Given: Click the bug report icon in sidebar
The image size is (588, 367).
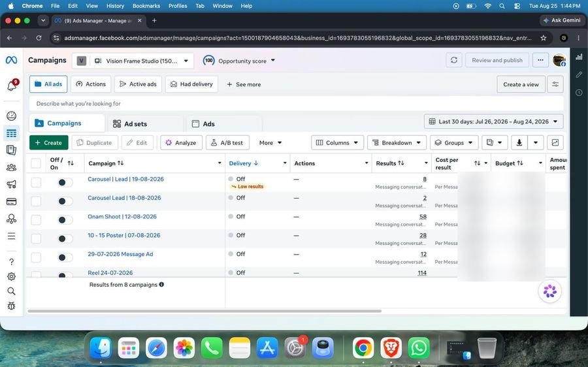Looking at the screenshot, I should click(x=11, y=306).
